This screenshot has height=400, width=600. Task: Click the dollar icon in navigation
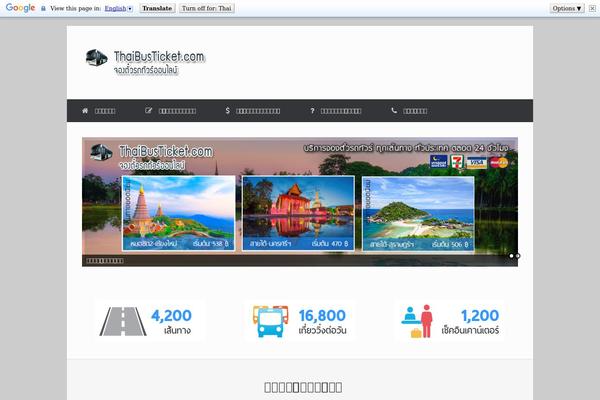(228, 111)
